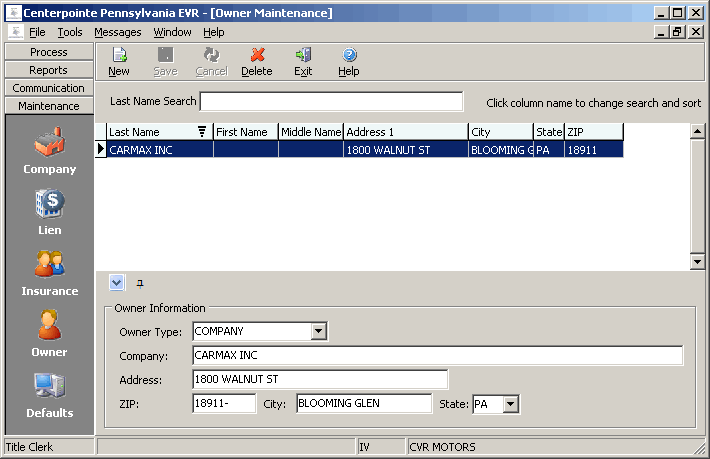
Task: Click the sort indicator on Last Name column
Action: 202,132
